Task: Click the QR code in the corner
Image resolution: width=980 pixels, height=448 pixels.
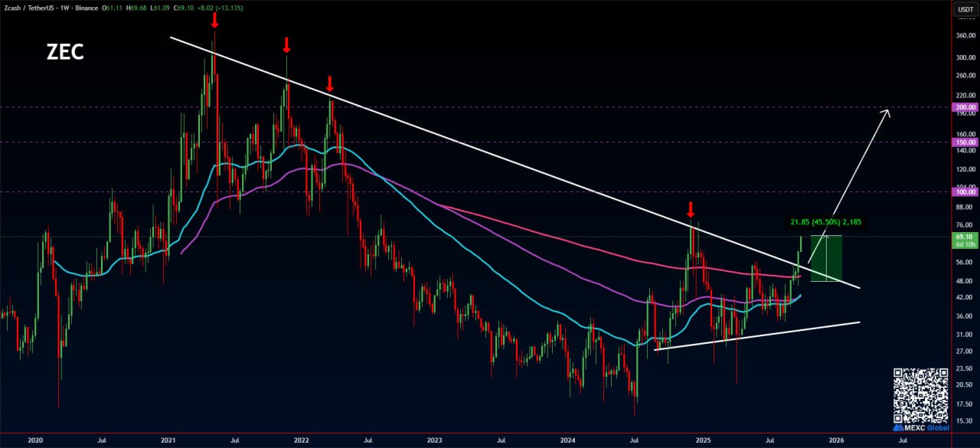Action: 921,394
